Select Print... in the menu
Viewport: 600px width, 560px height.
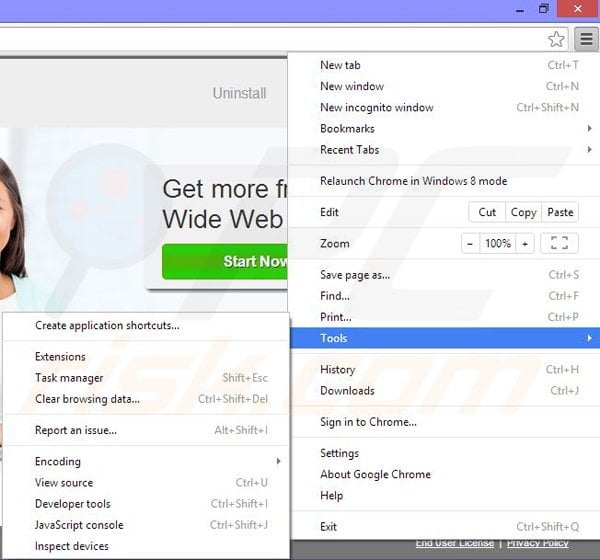[x=445, y=317]
